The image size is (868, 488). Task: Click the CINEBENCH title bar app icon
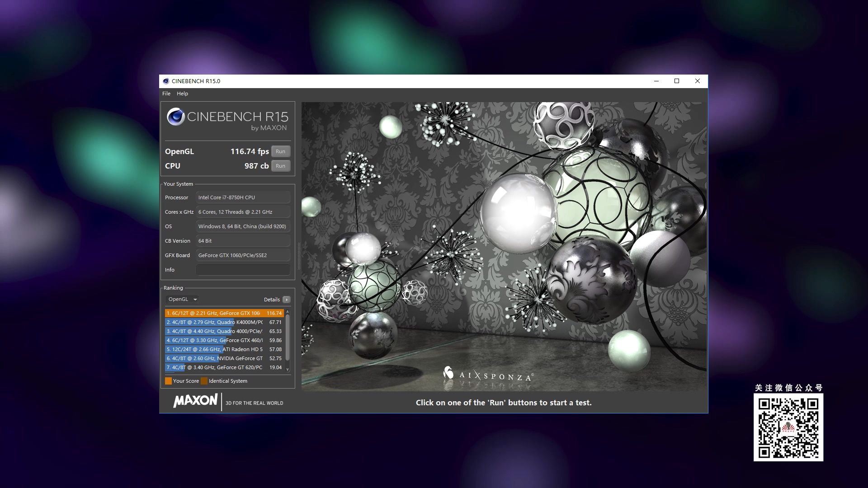(x=166, y=81)
